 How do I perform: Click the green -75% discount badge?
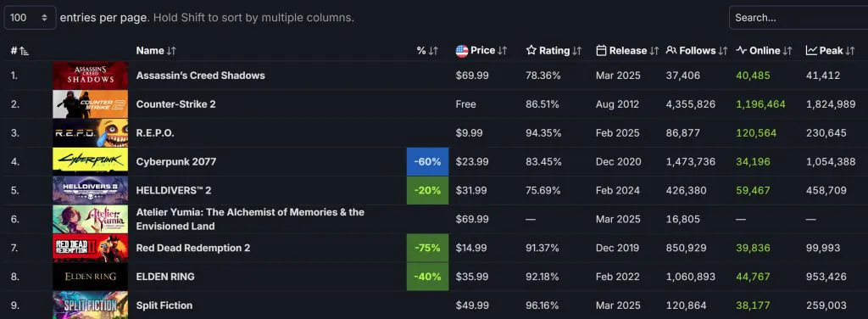pos(427,248)
